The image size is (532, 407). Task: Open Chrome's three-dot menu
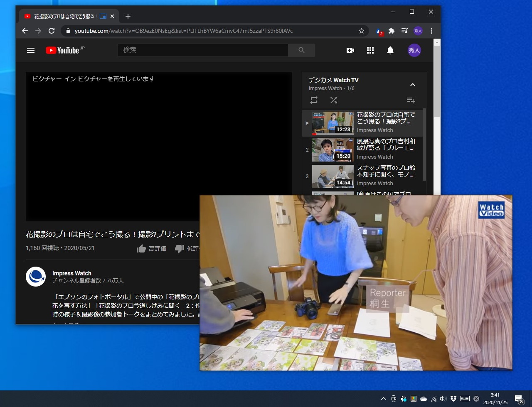[x=431, y=31]
